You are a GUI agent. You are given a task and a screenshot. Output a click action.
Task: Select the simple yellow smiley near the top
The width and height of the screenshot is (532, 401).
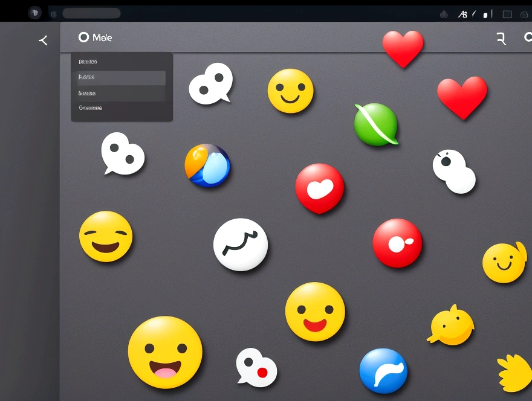click(x=291, y=91)
